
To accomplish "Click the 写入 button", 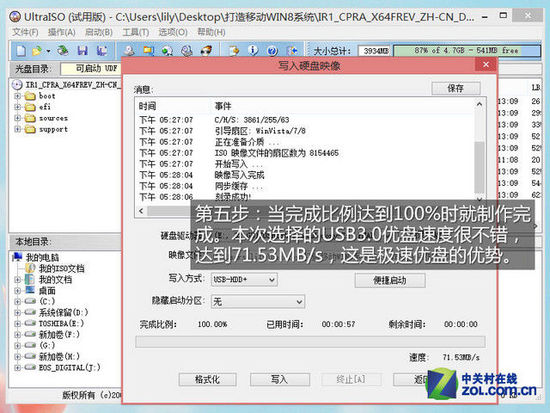I will (280, 379).
